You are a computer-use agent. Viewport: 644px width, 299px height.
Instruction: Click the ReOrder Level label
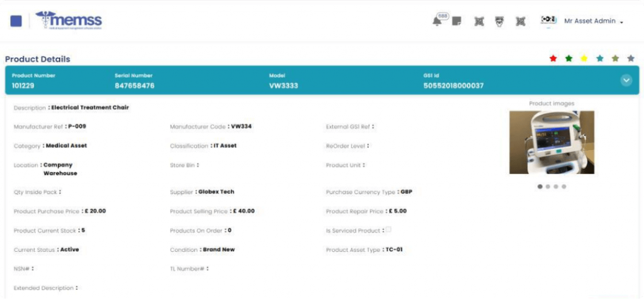(345, 146)
